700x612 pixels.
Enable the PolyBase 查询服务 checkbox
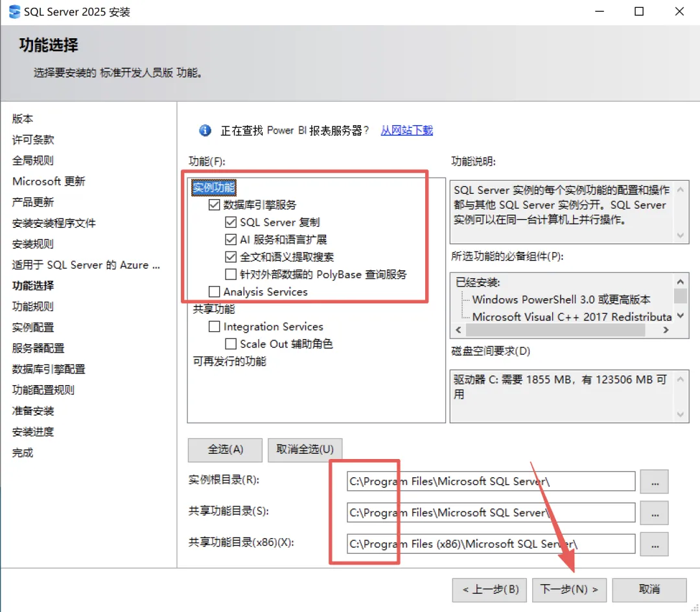point(231,274)
